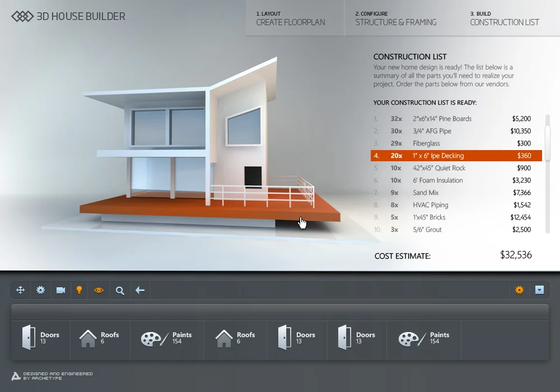Image resolution: width=560 pixels, height=392 pixels.
Task: Select the Pan/Move tool in the toolbar
Action: tap(20, 290)
